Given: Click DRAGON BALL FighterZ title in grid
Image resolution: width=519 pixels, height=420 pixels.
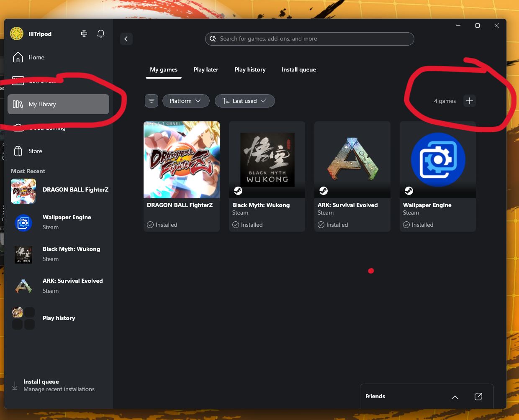Looking at the screenshot, I should (180, 205).
